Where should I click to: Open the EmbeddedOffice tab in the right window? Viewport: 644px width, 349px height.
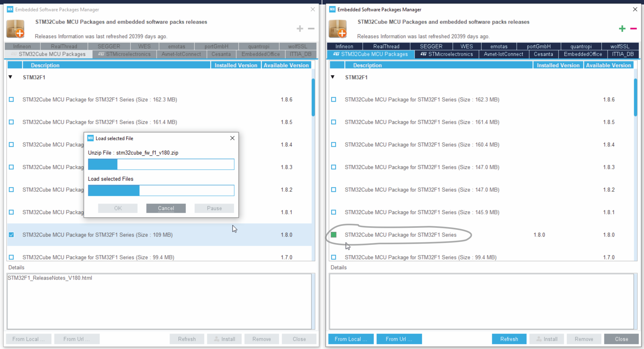[583, 54]
